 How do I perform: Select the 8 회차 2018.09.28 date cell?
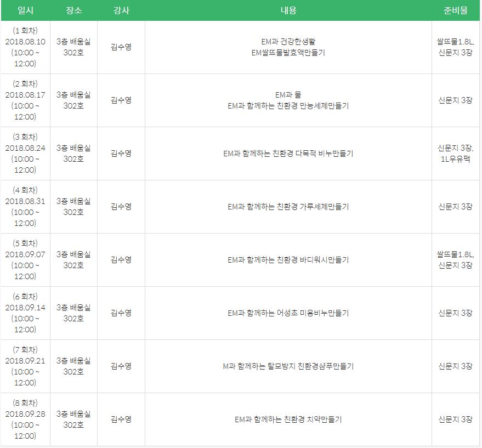point(25,419)
